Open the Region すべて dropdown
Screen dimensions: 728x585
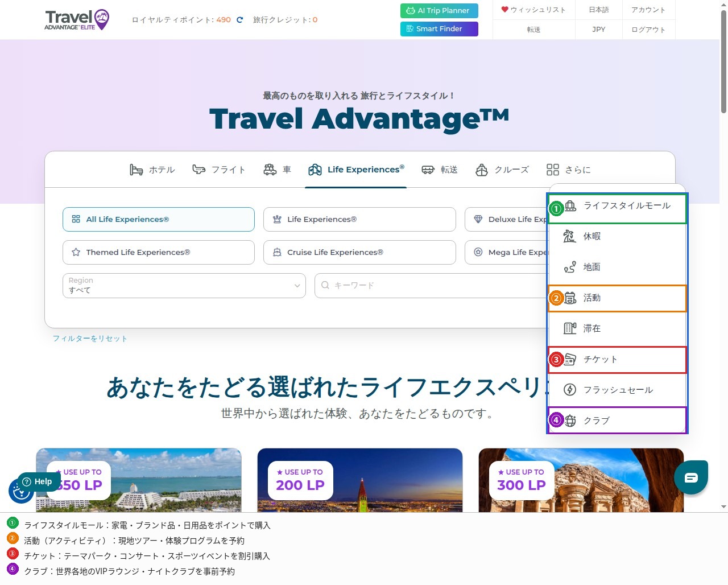pyautogui.click(x=184, y=285)
